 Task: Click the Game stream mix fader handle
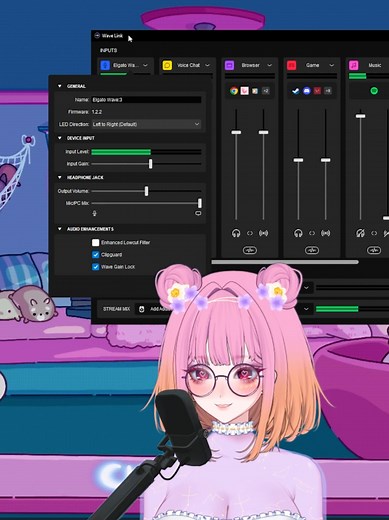[x=326, y=160]
